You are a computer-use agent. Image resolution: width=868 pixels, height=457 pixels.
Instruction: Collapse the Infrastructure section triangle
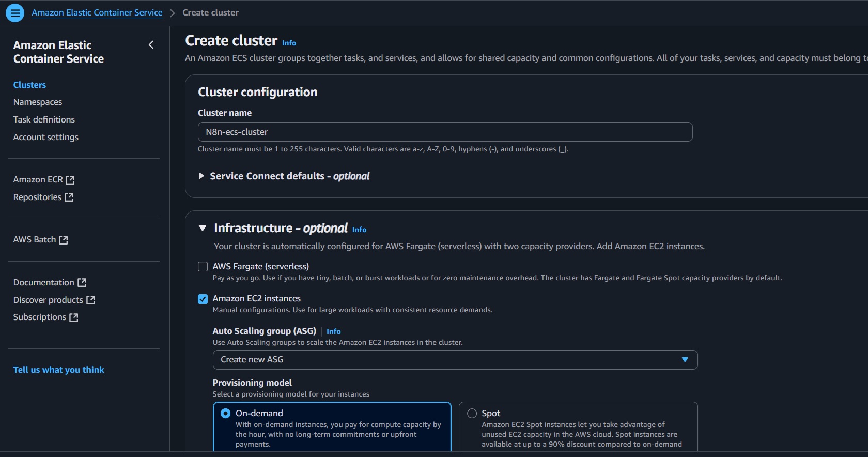pyautogui.click(x=203, y=228)
